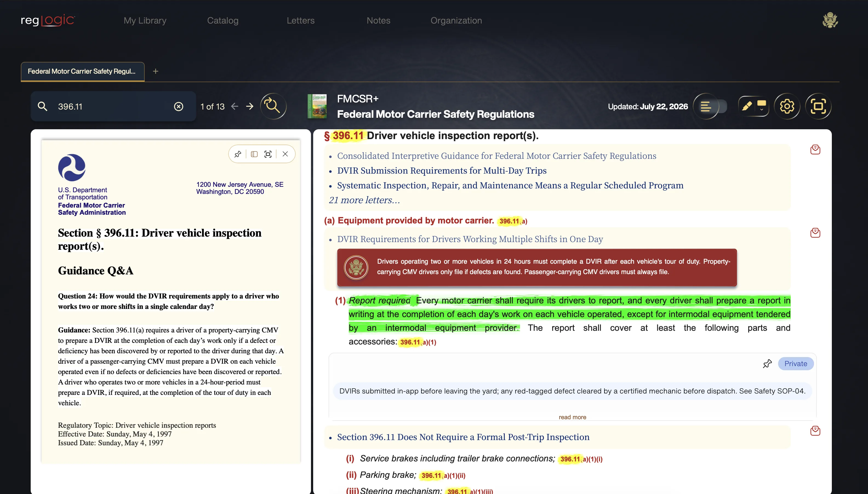This screenshot has width=868, height=494.
Task: Click 'Updated: July 22, 2026' text
Action: click(x=648, y=107)
